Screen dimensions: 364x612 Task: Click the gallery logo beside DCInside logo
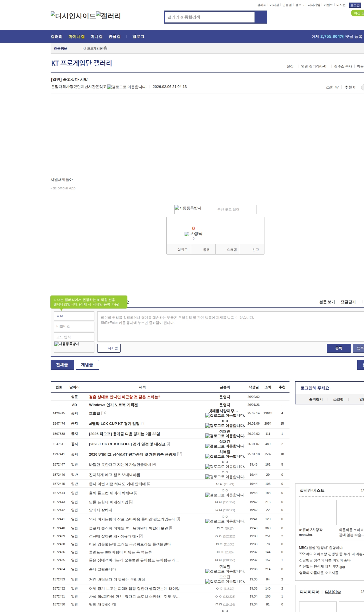pos(108,16)
